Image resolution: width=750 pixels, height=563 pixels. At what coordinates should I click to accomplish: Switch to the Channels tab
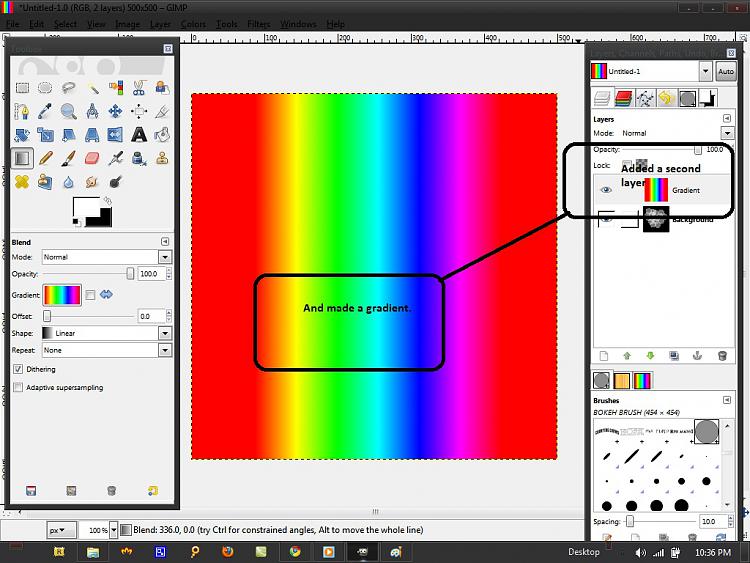pos(623,98)
